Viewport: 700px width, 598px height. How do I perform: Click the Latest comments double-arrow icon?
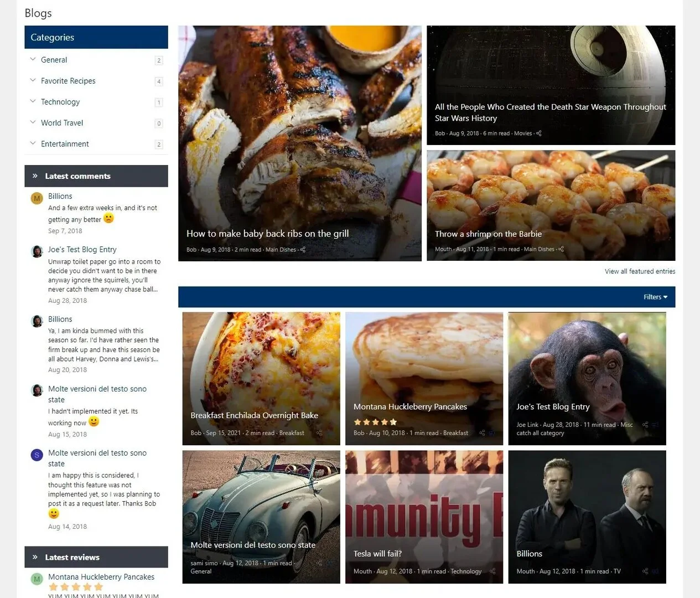point(35,176)
